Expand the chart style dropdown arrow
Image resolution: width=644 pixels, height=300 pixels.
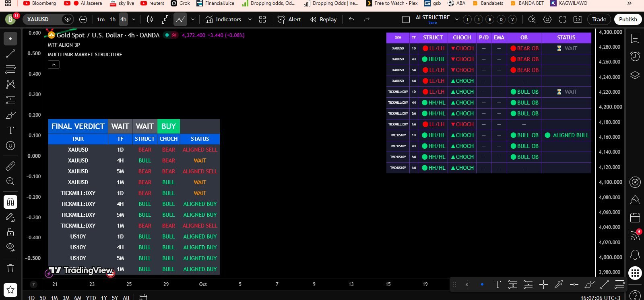pyautogui.click(x=193, y=19)
